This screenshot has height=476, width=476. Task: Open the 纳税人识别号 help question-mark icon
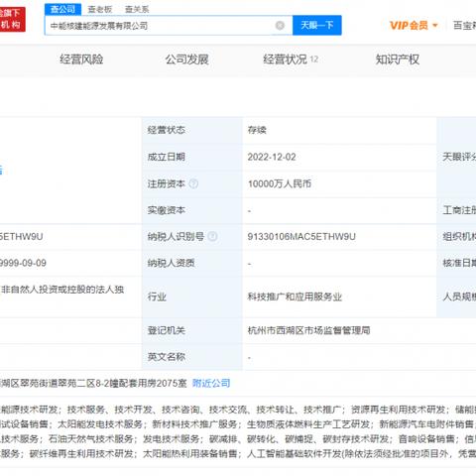click(x=212, y=236)
